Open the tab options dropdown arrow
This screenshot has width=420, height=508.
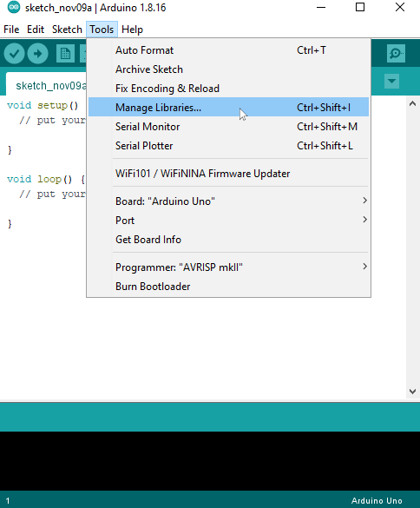[392, 81]
